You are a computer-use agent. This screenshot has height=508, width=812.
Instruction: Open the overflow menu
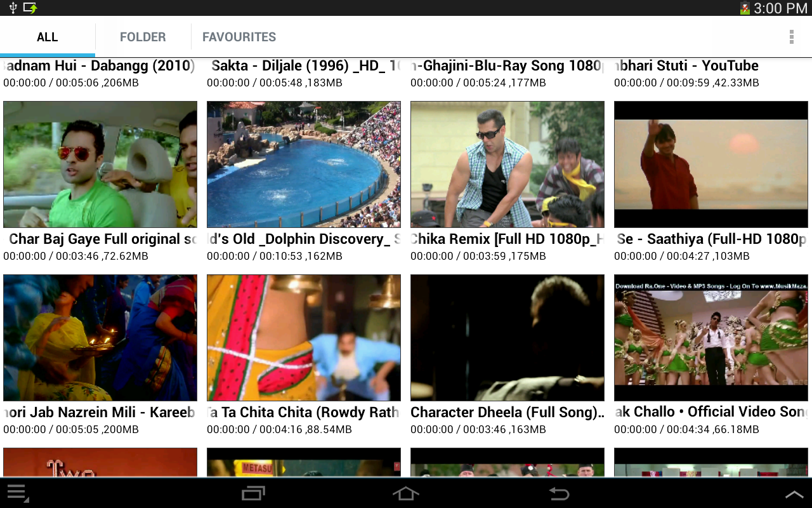791,37
